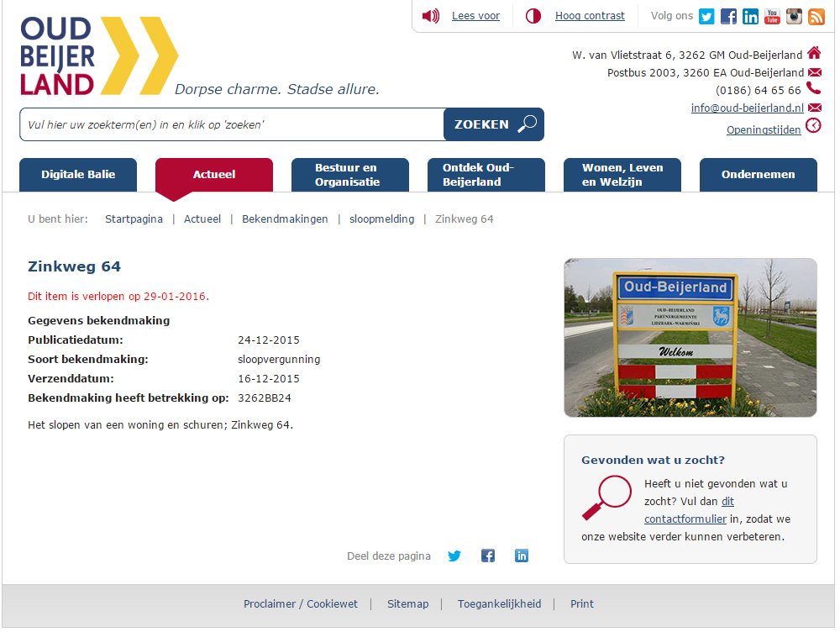The width and height of the screenshot is (840, 632).
Task: Open the Sitemap footer link
Action: [x=407, y=604]
